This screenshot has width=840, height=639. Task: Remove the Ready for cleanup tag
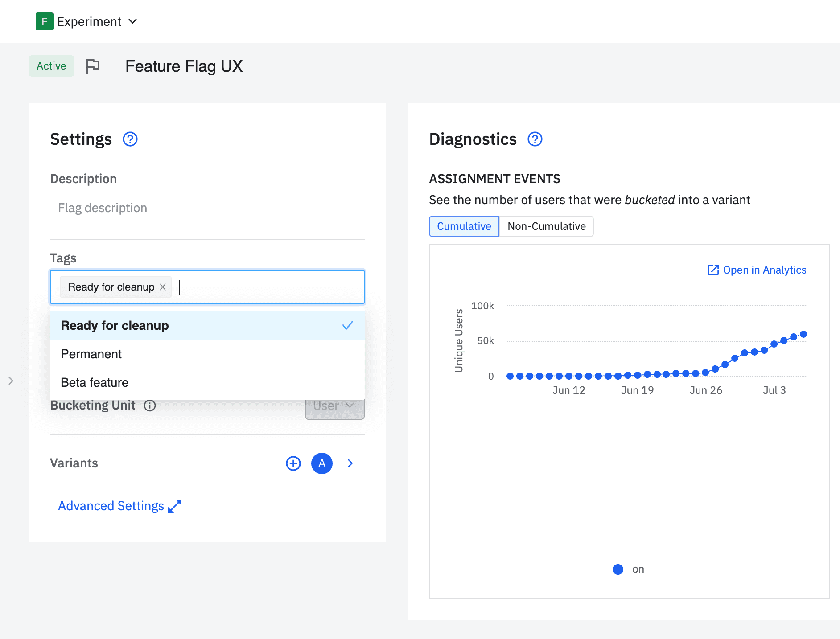pyautogui.click(x=163, y=287)
